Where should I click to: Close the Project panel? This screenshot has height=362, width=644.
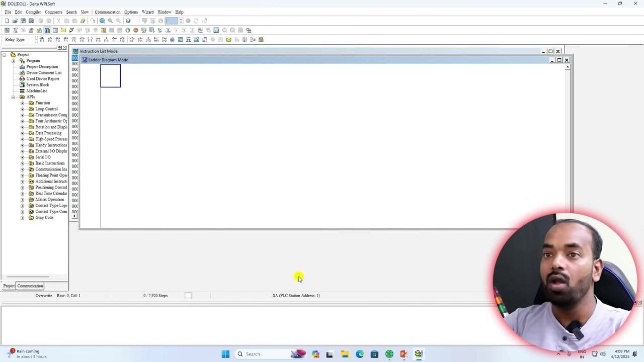[x=65, y=48]
